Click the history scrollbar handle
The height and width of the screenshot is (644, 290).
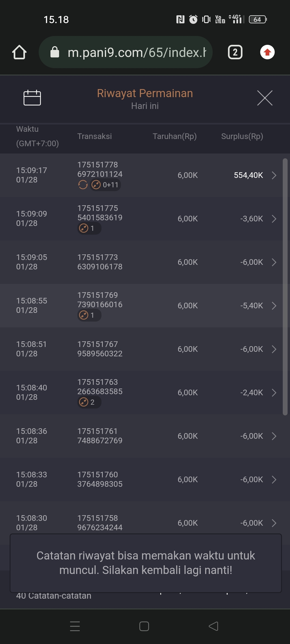click(285, 287)
